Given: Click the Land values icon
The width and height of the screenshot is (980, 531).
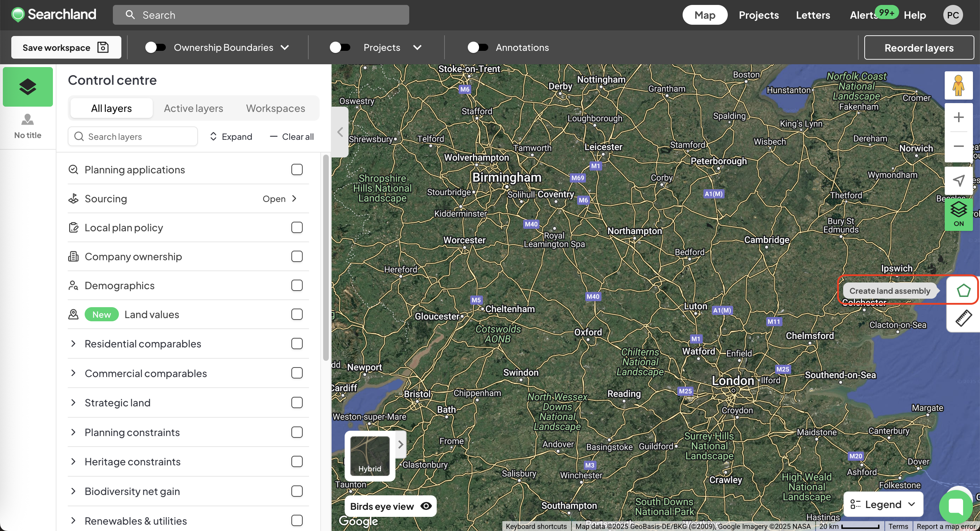Looking at the screenshot, I should click(73, 314).
